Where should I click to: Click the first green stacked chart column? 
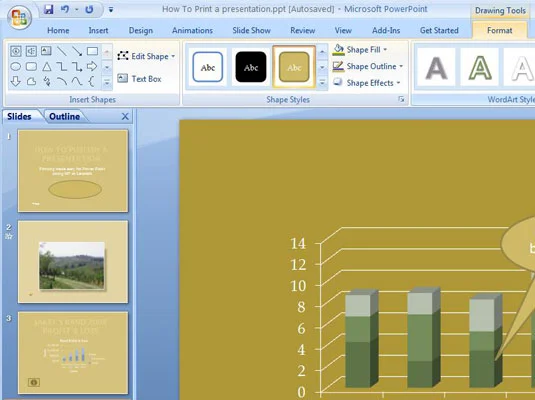coord(361,338)
